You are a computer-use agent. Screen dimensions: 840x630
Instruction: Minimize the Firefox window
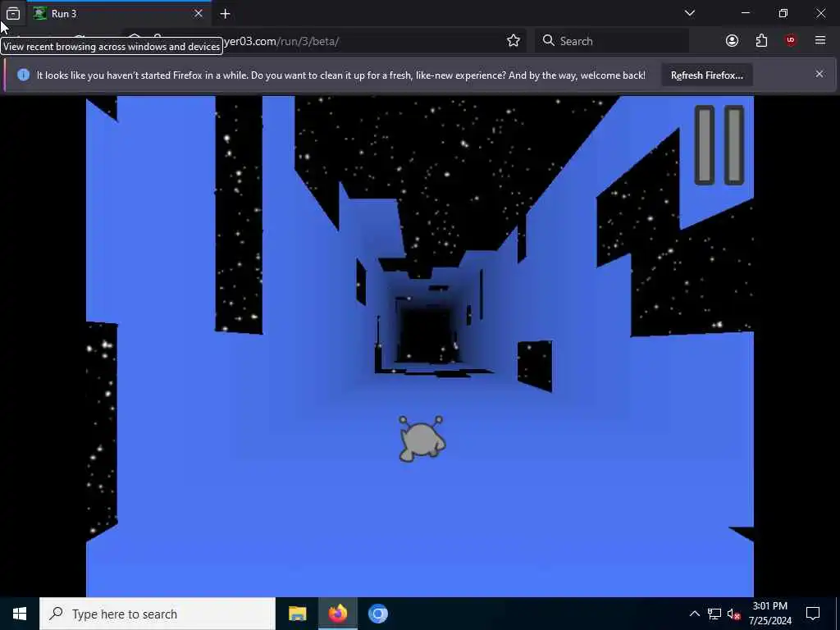[x=745, y=13]
